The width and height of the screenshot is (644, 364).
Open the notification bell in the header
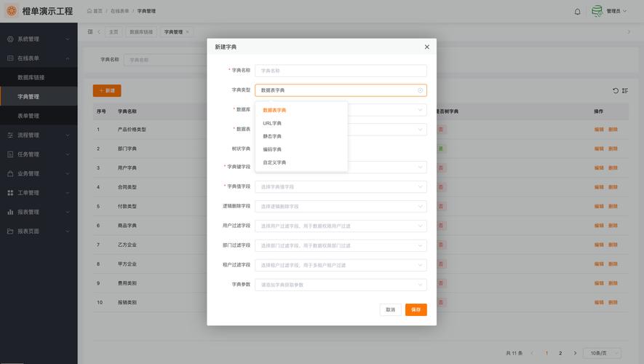pyautogui.click(x=577, y=12)
